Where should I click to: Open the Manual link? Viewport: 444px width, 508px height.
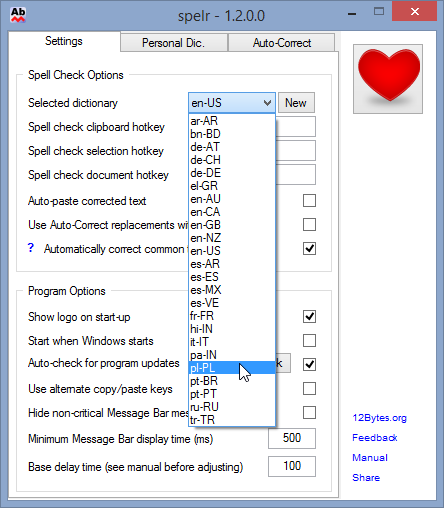(x=370, y=458)
